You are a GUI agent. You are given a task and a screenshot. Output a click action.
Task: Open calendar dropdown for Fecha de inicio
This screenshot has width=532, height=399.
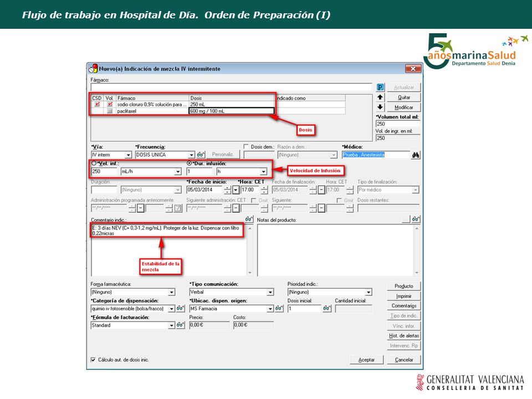click(236, 190)
